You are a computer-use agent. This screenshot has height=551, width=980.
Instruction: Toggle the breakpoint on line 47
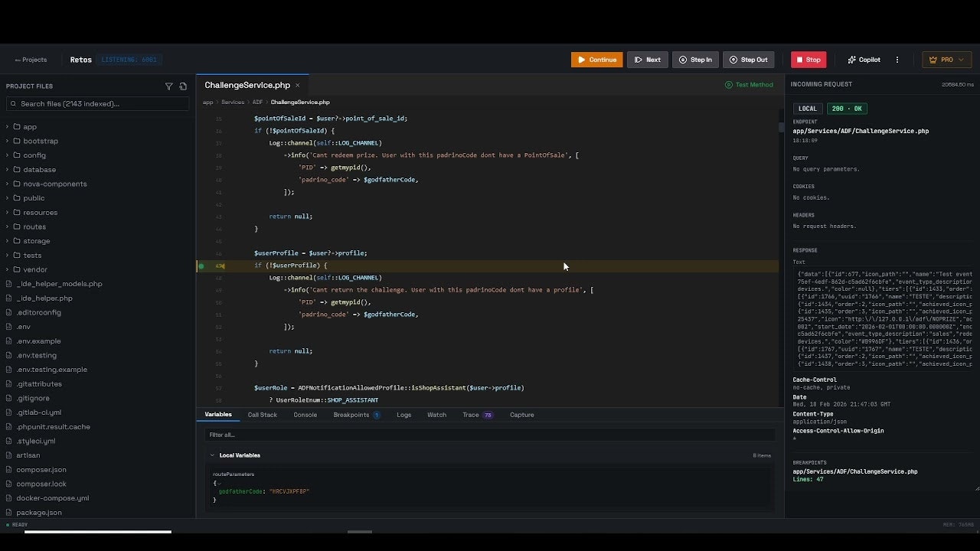coord(201,266)
